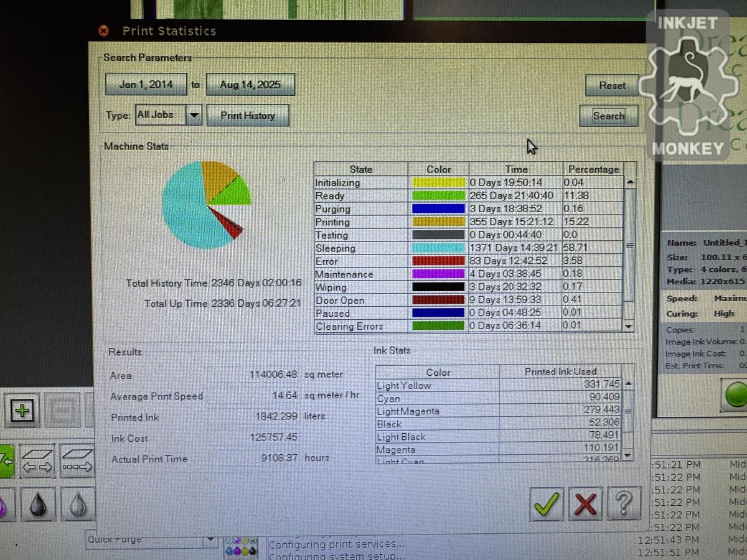This screenshot has width=747, height=560.
Task: Confirm dialog with the green checkmark
Action: 547,505
